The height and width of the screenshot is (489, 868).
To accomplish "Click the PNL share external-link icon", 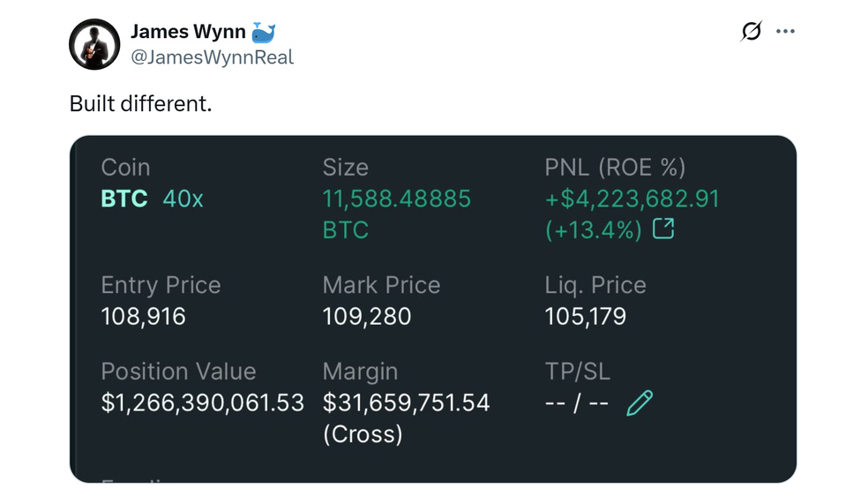I will tap(662, 229).
